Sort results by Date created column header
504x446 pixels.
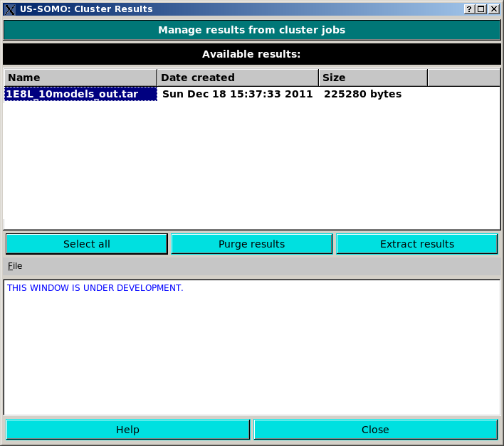pos(238,78)
